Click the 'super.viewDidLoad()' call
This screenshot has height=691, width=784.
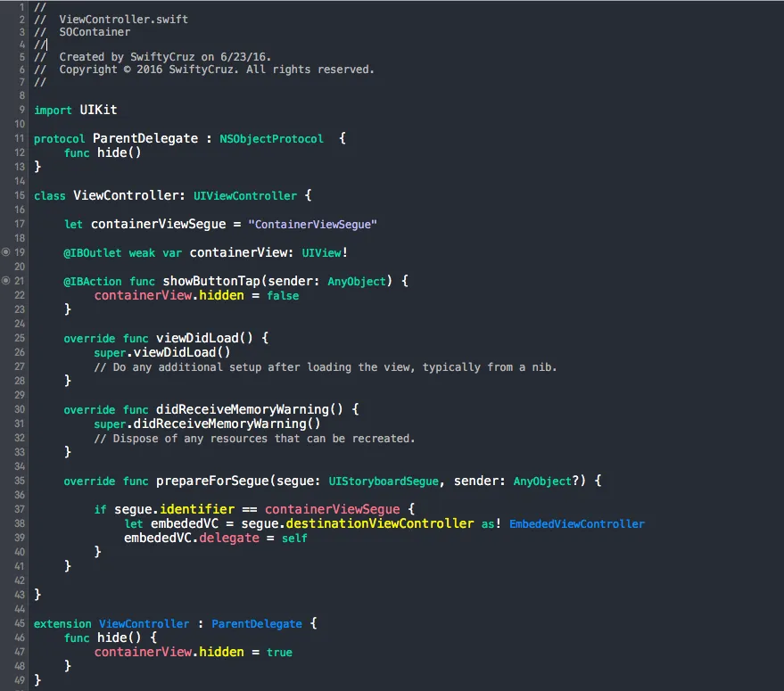(162, 352)
